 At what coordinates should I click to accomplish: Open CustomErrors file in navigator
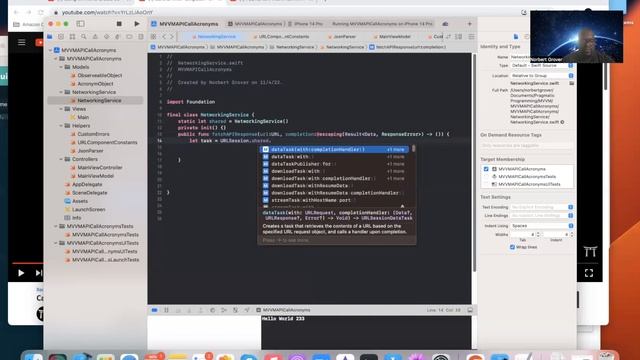pyautogui.click(x=93, y=134)
